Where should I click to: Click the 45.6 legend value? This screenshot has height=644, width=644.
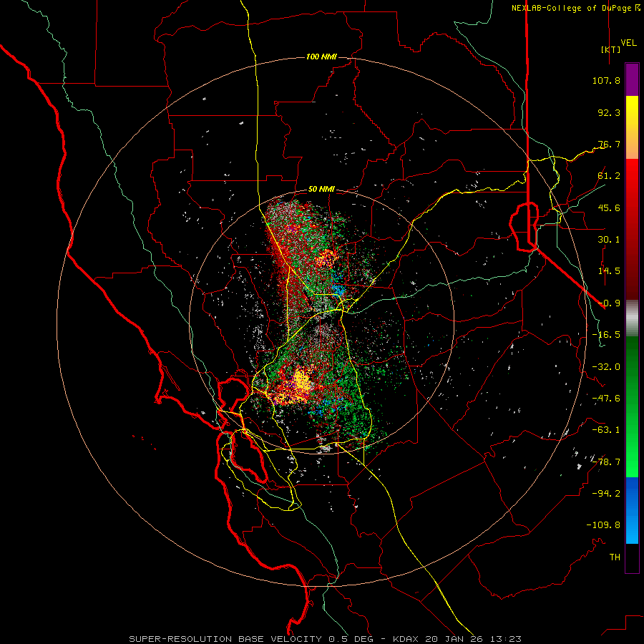coord(609,208)
